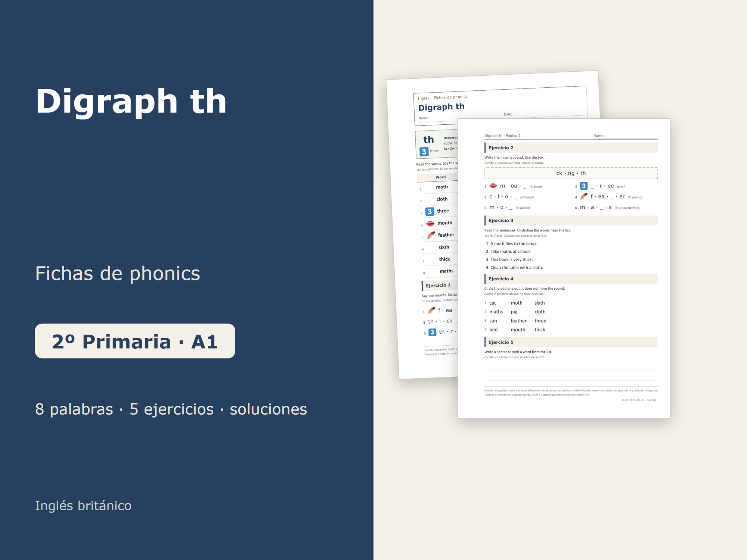Click 'thick' in the back page Word list

[x=444, y=259]
